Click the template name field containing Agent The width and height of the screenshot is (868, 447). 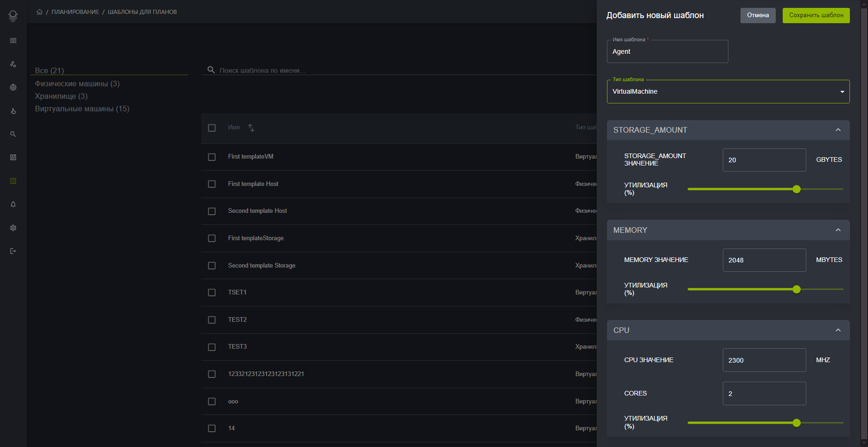click(667, 51)
